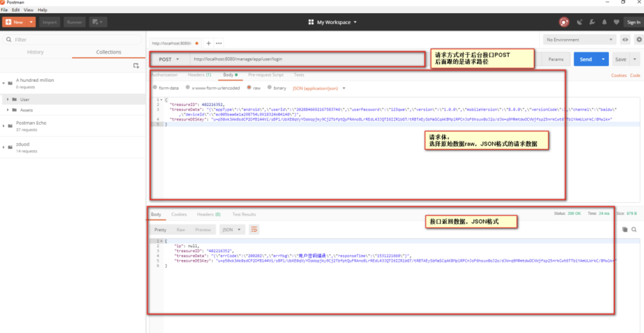Expand the User folder

(8, 99)
